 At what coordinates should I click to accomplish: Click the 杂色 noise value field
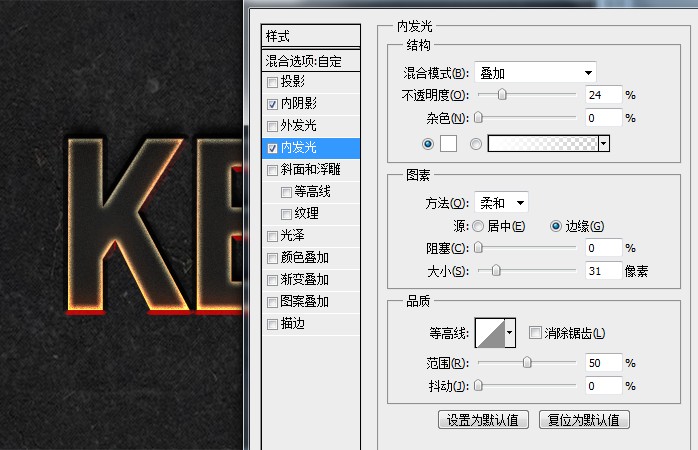point(603,118)
